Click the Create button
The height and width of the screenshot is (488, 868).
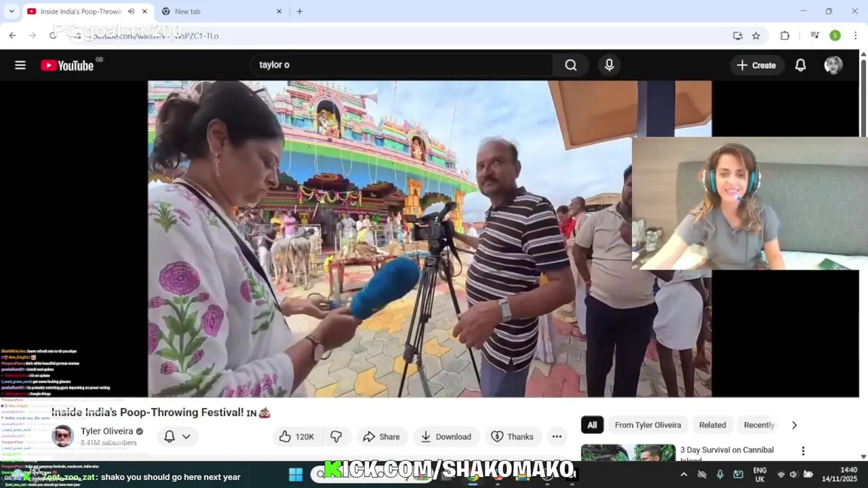tap(756, 65)
